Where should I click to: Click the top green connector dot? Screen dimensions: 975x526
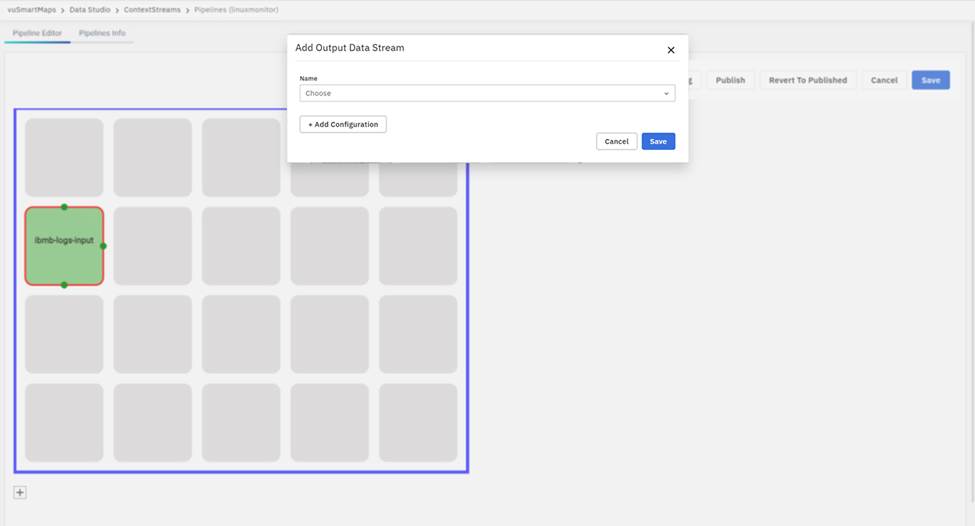click(x=64, y=207)
